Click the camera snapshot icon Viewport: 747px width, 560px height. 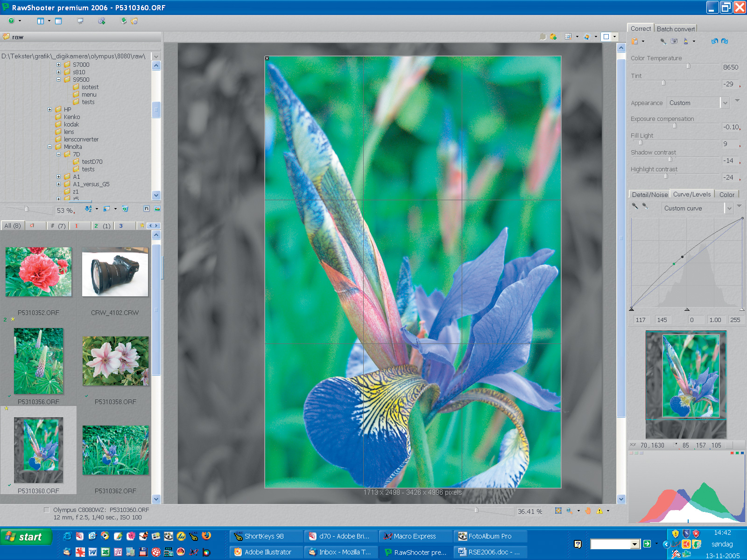[x=674, y=41]
